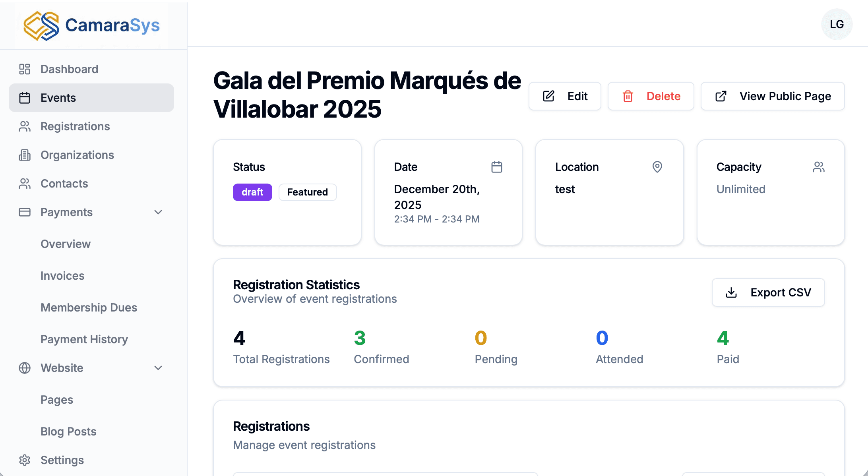
Task: Click the Delete button
Action: pos(651,96)
